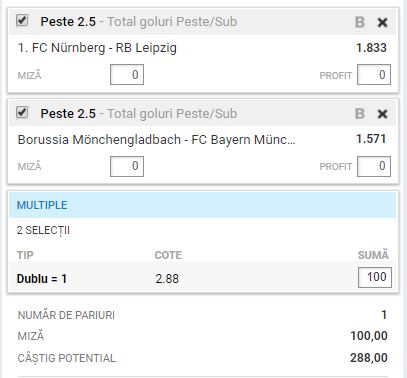Click the Dublu = 1 bet type row
Viewport: 407px width, 378px height.
coord(203,278)
